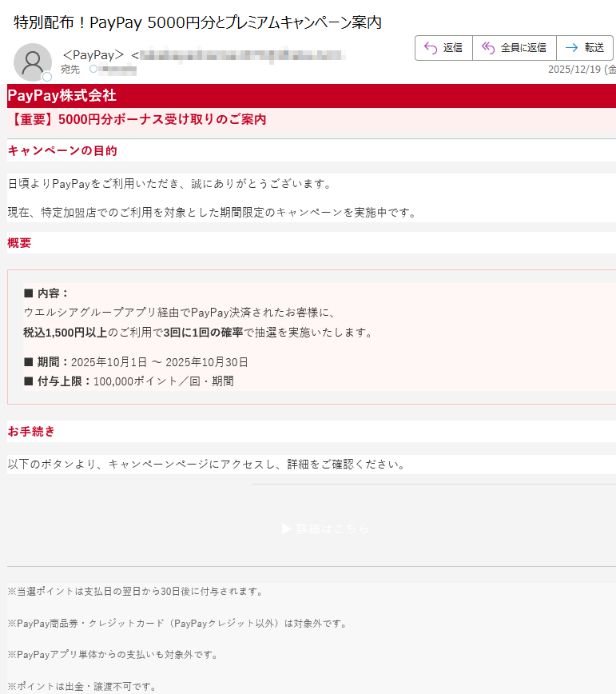Click the email subject line 特別配布！PayPay
616x694 pixels.
coord(197,22)
